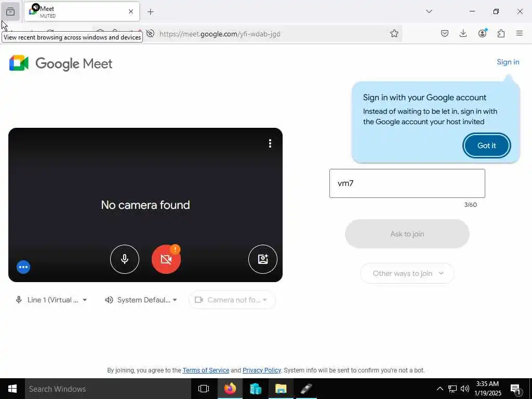This screenshot has height=399, width=532.
Task: Expand Other ways to join
Action: [407, 273]
